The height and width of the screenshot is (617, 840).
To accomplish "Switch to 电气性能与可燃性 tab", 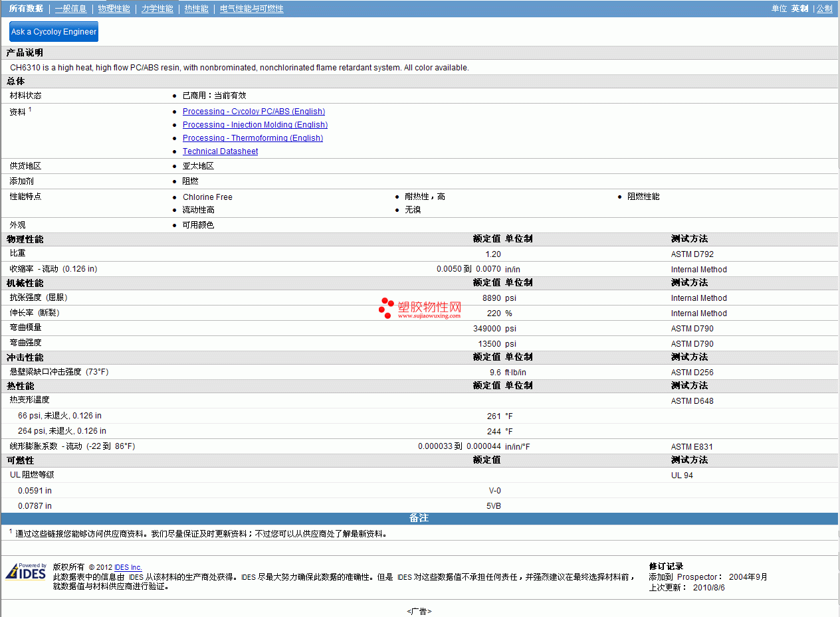I will click(251, 9).
